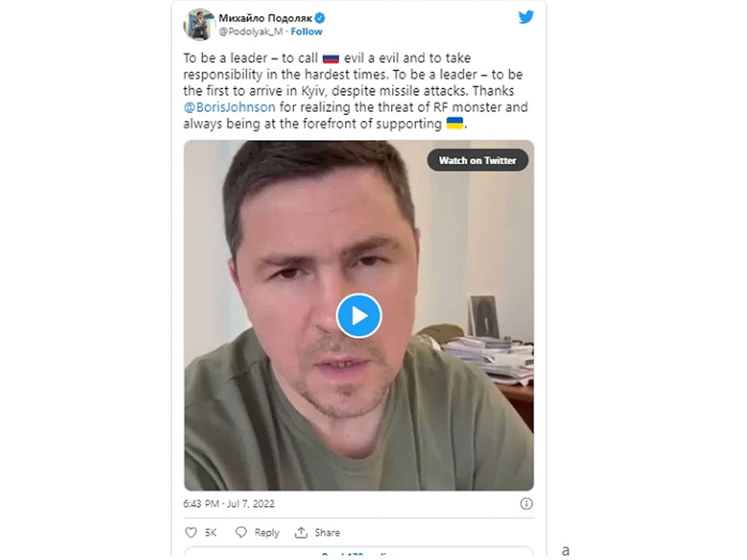747x560 pixels.
Task: Click the Ukrainian flag emoji in tweet
Action: (454, 124)
